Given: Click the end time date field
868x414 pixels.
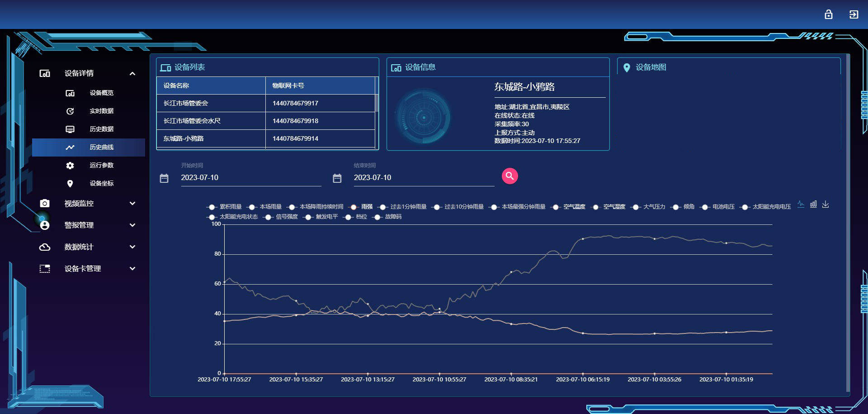Looking at the screenshot, I should 424,177.
